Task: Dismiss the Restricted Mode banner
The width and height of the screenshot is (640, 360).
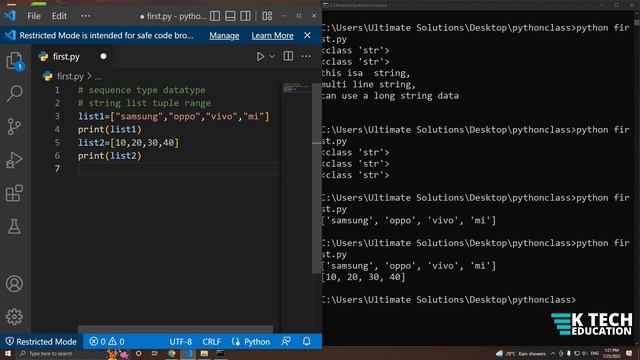Action: tap(307, 36)
